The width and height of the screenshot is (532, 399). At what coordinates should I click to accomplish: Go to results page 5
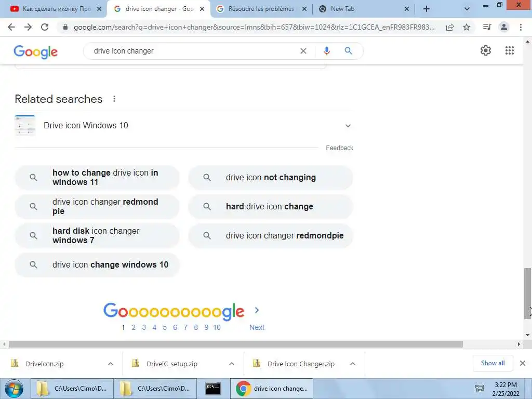click(165, 327)
